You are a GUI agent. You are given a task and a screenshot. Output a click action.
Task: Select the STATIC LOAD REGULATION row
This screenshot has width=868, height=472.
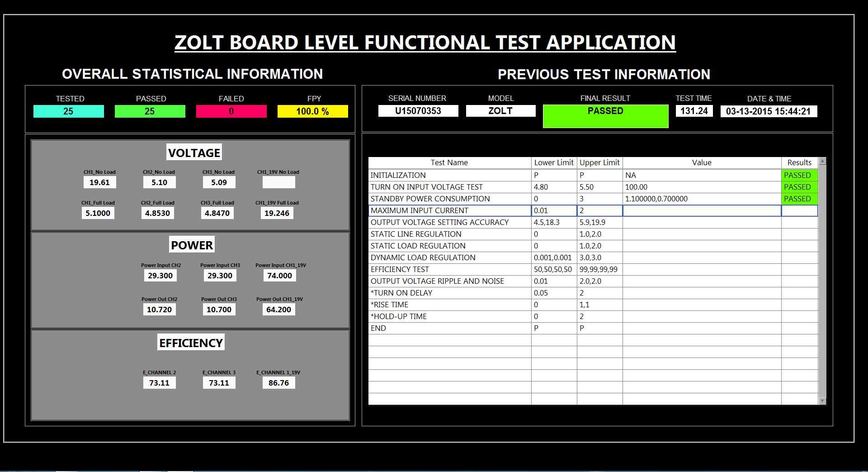tap(593, 246)
